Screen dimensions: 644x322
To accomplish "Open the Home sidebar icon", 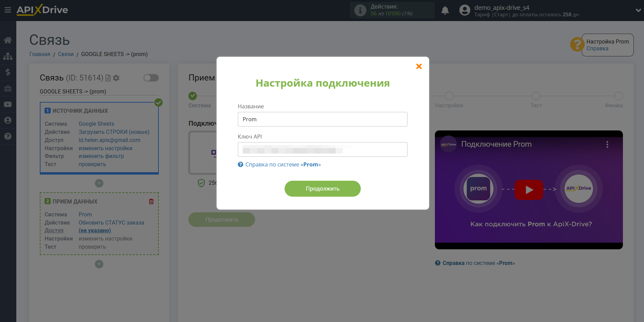I will click(8, 40).
